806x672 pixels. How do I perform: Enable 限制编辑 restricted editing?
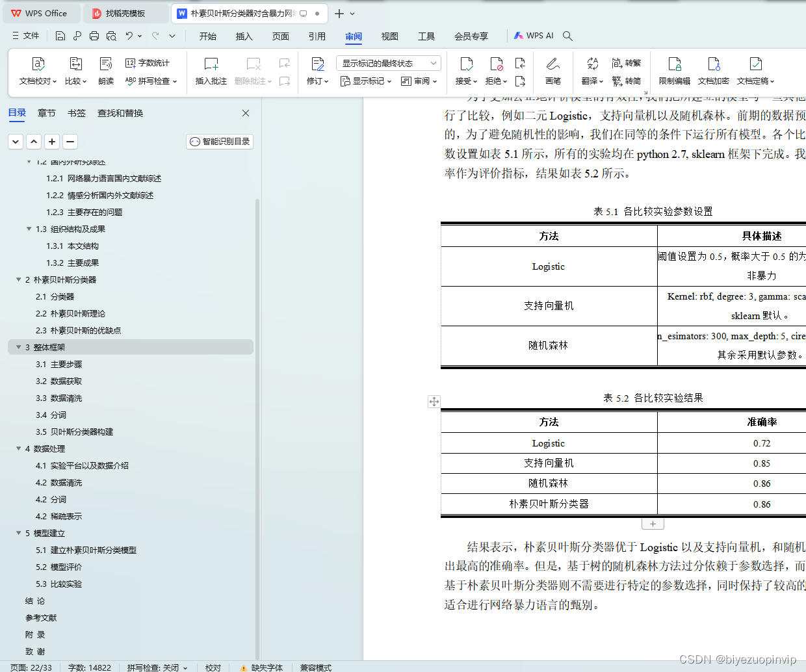(674, 71)
